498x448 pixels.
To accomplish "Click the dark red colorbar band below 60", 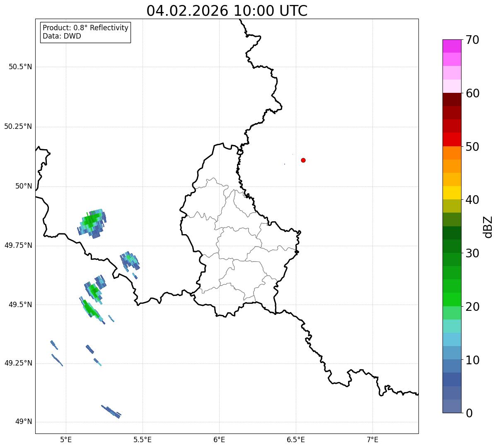I will [x=452, y=99].
